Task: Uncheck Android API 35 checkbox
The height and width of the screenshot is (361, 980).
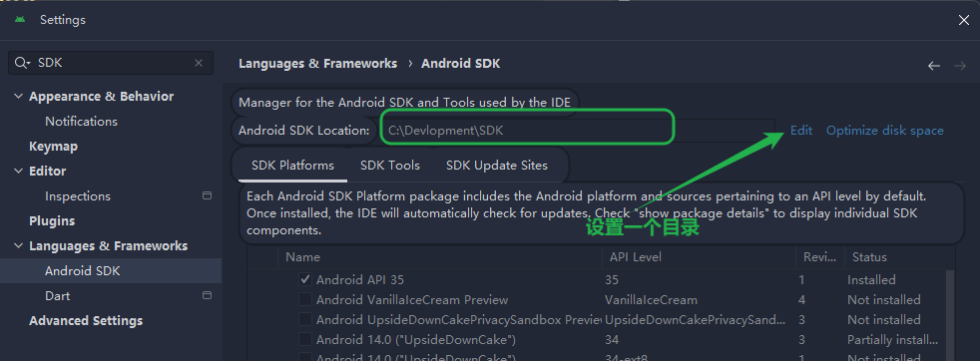Action: (305, 280)
